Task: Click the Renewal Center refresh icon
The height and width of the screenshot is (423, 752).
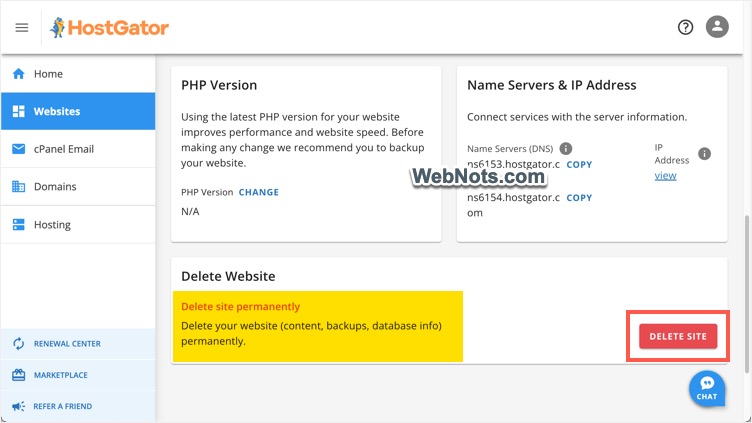Action: pyautogui.click(x=19, y=343)
